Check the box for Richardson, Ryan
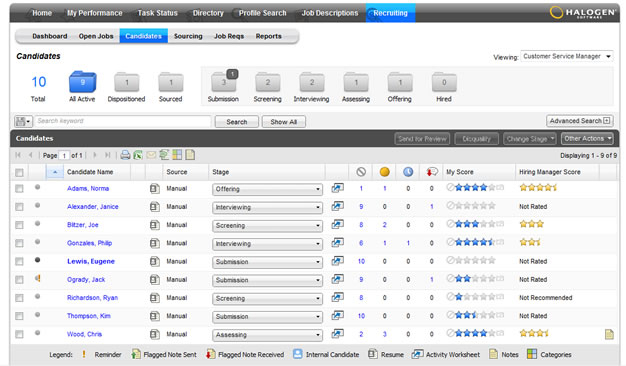626x366 pixels. click(x=19, y=298)
